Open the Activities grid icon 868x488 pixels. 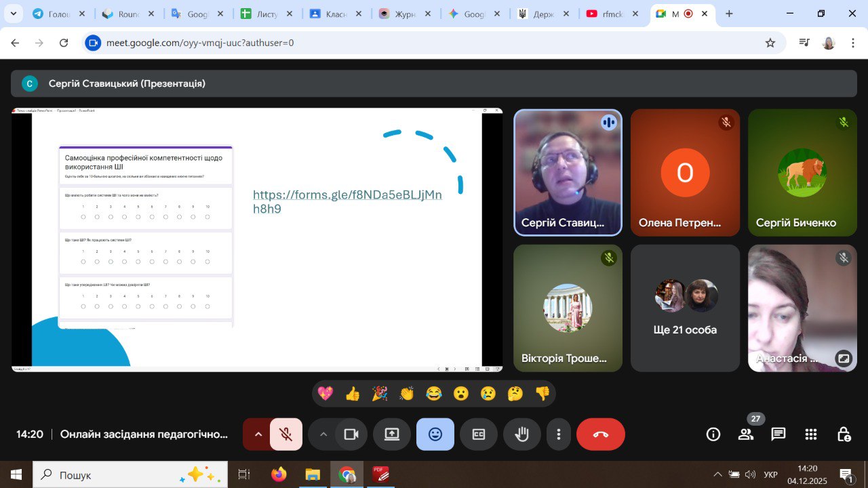pyautogui.click(x=811, y=434)
